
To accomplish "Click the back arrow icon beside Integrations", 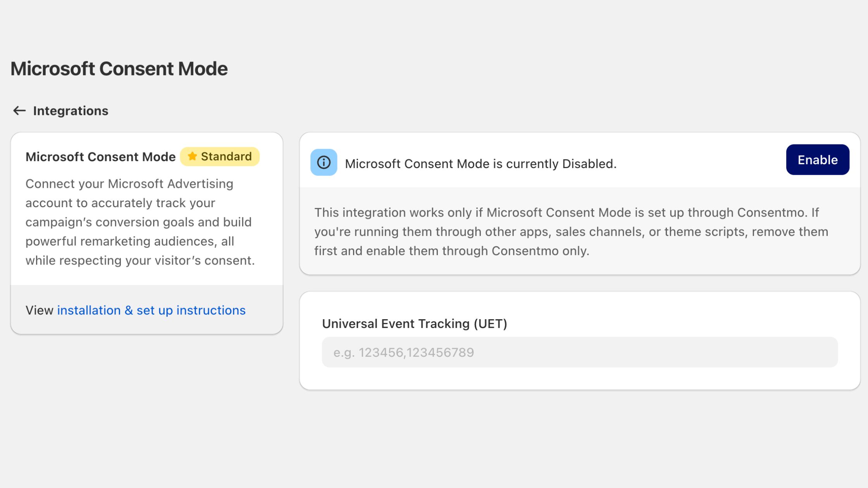I will pyautogui.click(x=19, y=111).
